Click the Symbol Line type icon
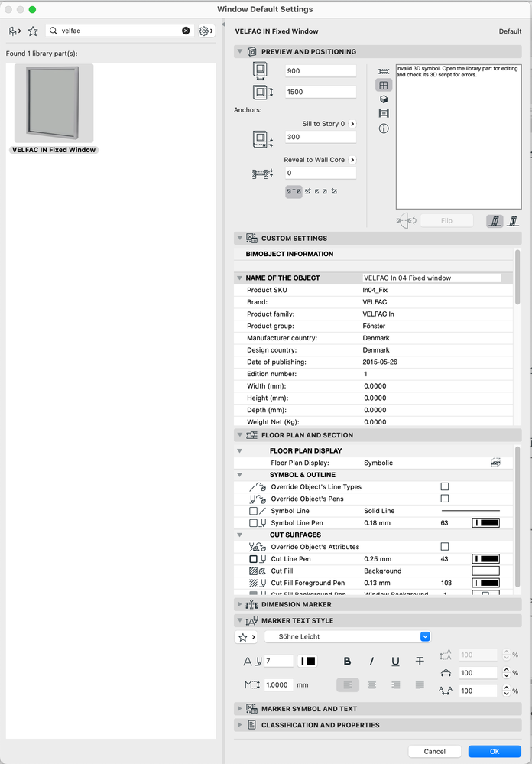Viewport: 532px width, 764px height. (258, 511)
